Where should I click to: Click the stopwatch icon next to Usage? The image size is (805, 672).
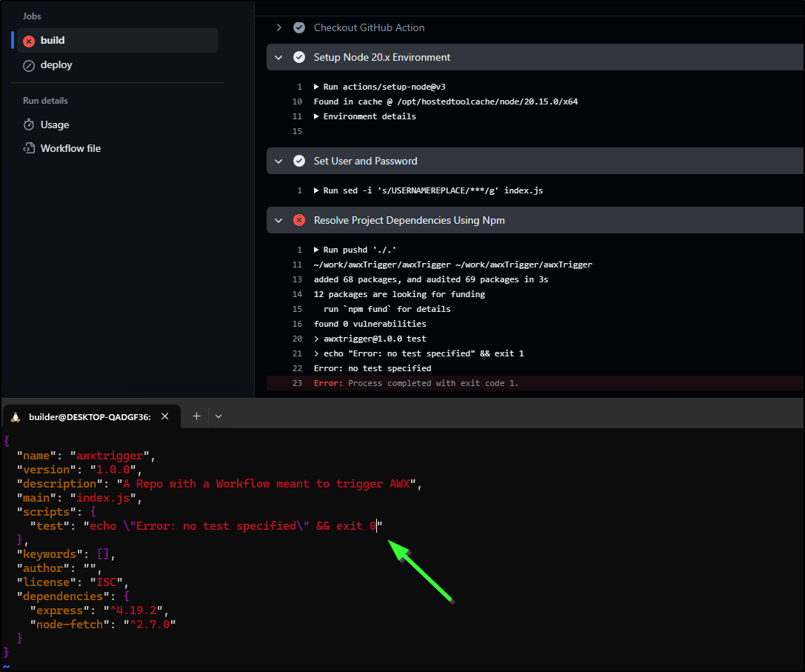pyautogui.click(x=29, y=125)
